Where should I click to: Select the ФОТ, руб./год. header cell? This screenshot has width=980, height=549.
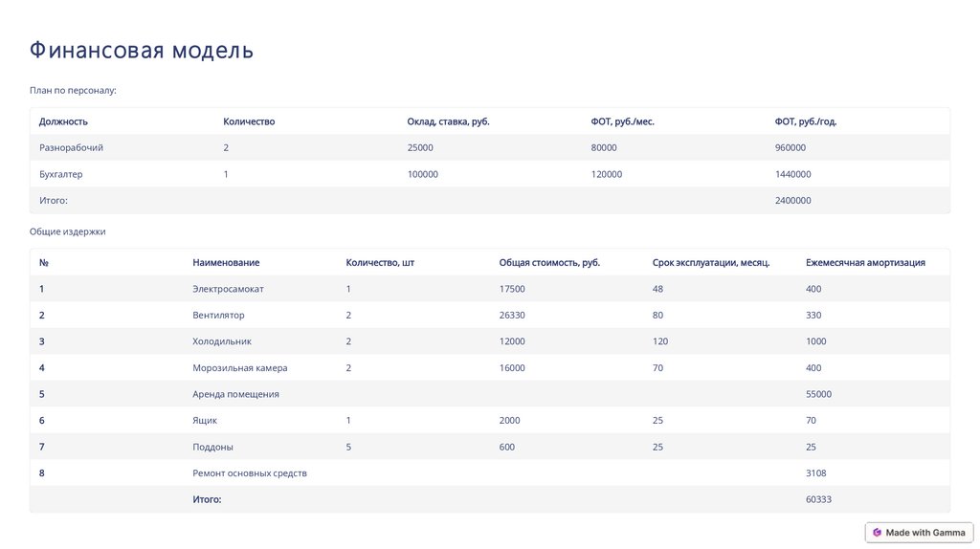[x=806, y=121]
